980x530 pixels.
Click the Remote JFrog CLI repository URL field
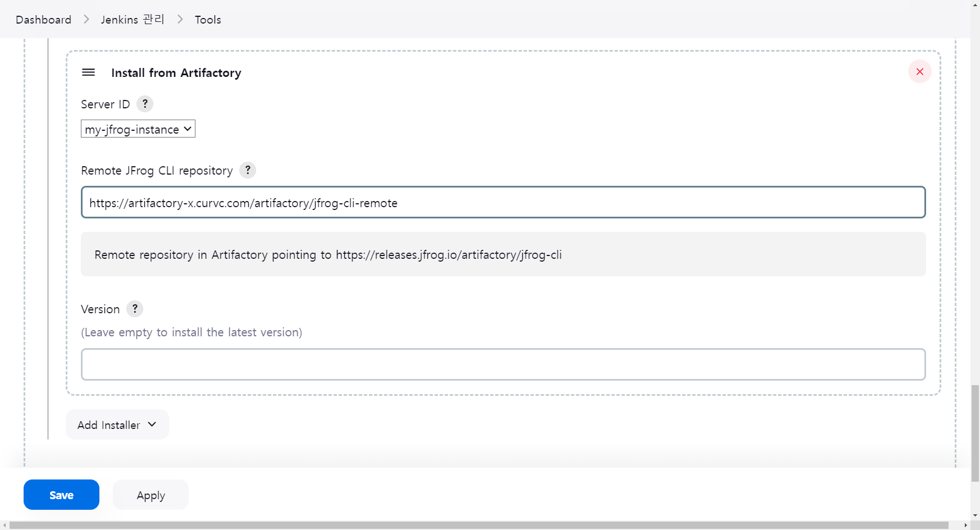click(503, 202)
